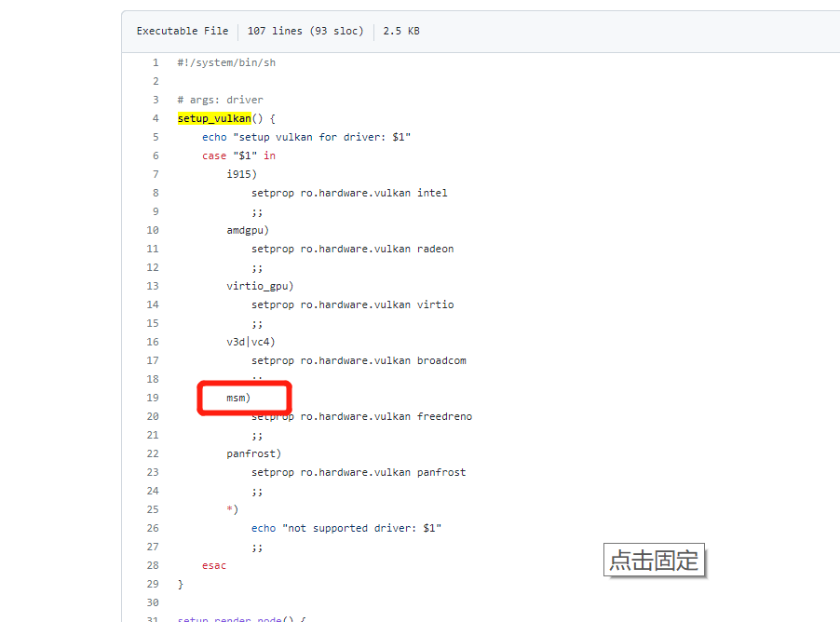Viewport: 840px width, 622px height.
Task: Click the virtio_gpu) case label
Action: coord(257,286)
